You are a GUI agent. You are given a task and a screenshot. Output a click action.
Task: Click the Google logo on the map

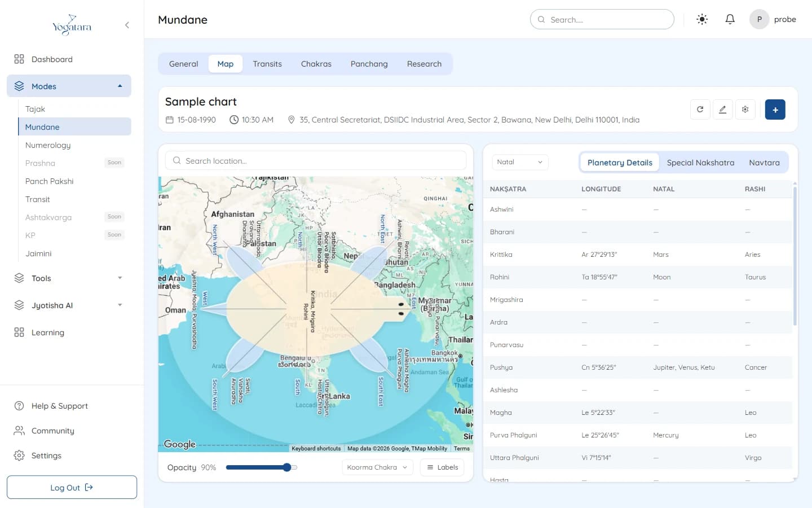[179, 444]
